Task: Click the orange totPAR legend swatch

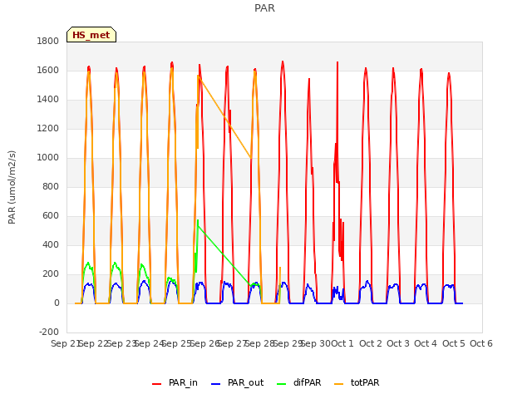Action: [338, 384]
